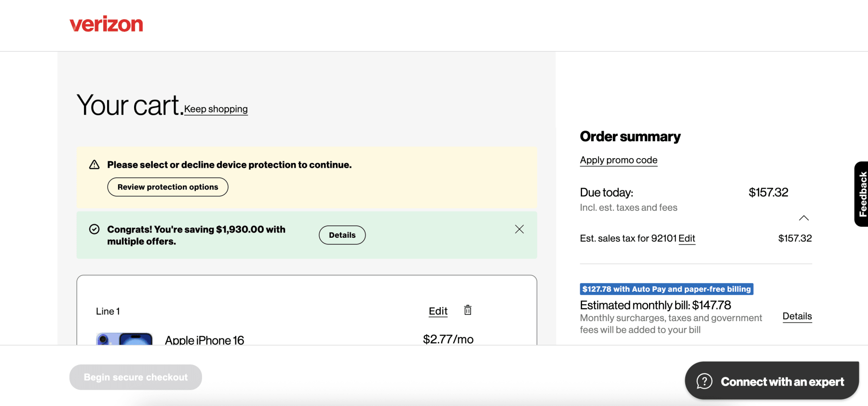Screen dimensions: 868x406
Task: Open Review protection options
Action: (x=167, y=187)
